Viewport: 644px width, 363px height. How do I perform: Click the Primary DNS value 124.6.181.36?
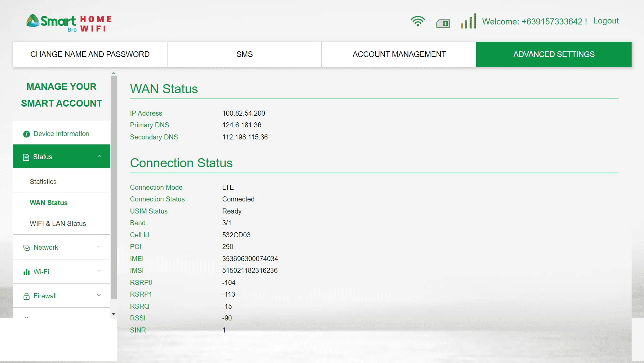click(241, 125)
